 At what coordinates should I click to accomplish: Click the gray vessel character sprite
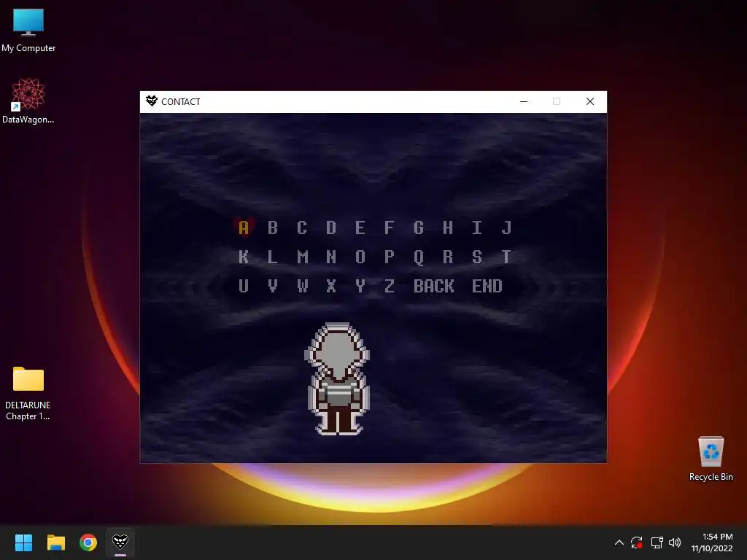[x=337, y=379]
